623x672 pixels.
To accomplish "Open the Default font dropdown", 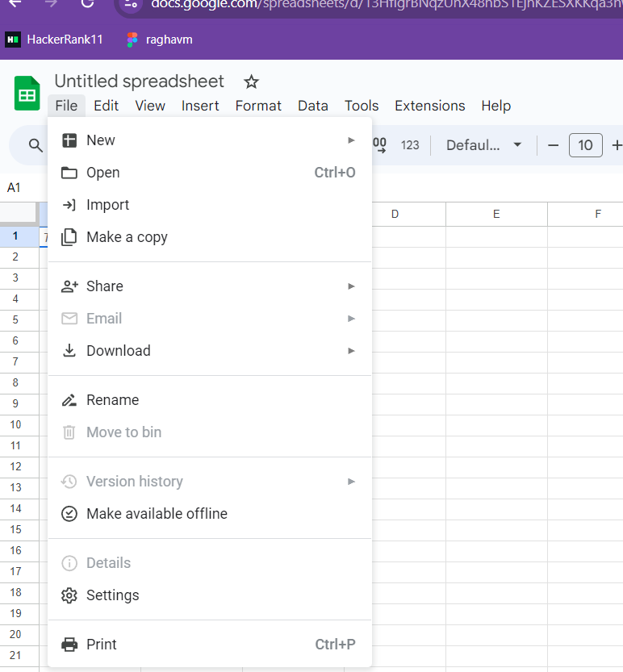I will [x=484, y=145].
